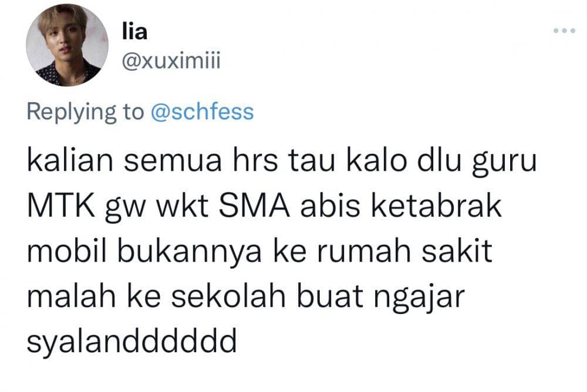Open the three-dot more options menu
The image size is (587, 392).
[564, 31]
